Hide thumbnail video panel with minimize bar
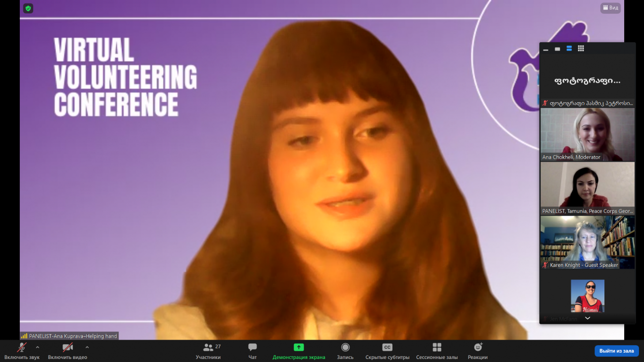Screen dimensions: 644x362 [x=546, y=49]
